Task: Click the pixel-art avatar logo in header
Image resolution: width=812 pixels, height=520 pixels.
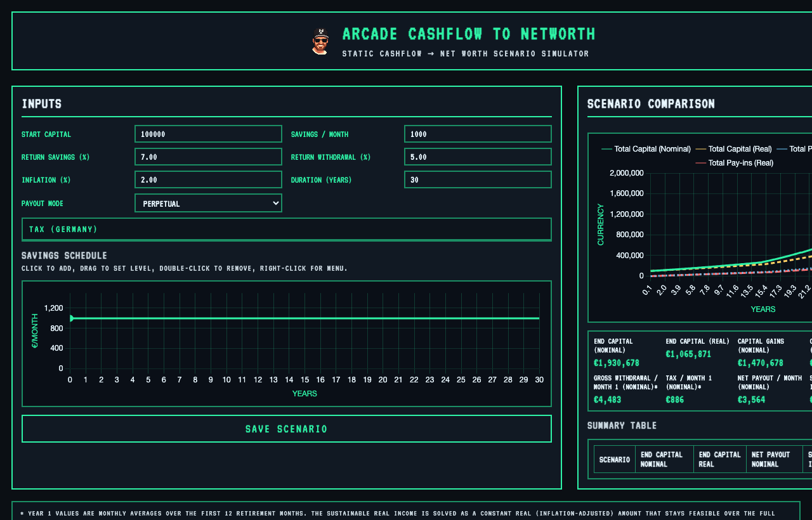Action: pyautogui.click(x=321, y=41)
